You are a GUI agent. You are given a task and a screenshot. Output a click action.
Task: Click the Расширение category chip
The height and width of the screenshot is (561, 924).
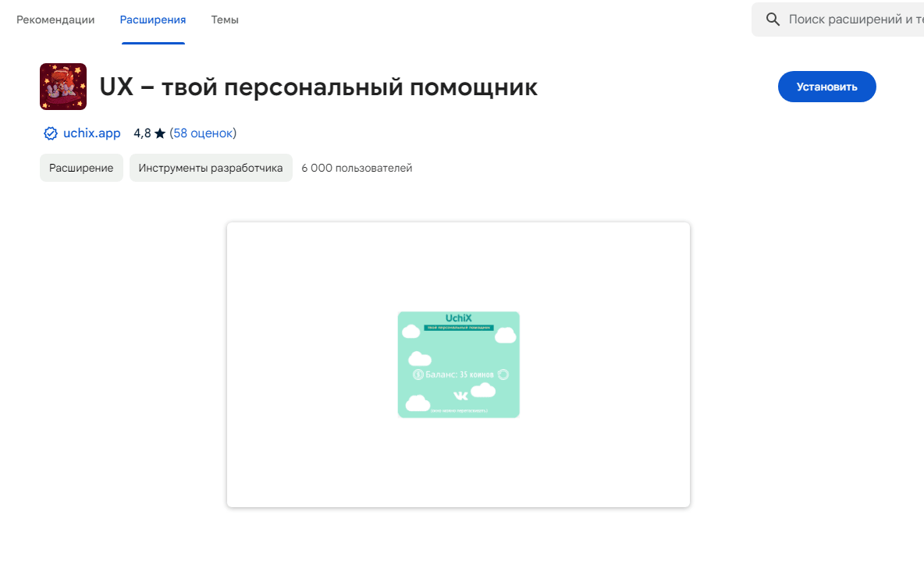pos(81,167)
